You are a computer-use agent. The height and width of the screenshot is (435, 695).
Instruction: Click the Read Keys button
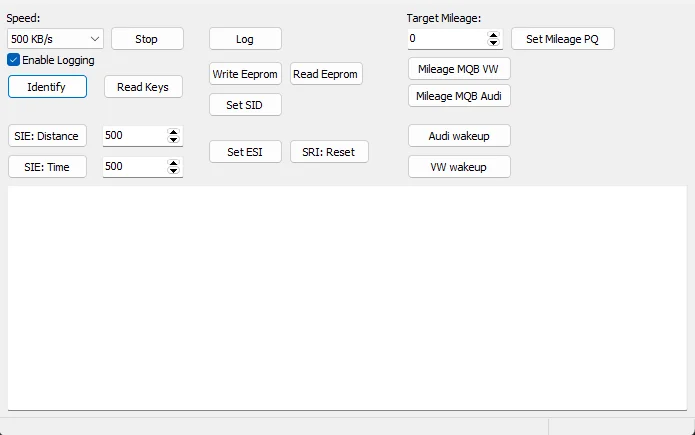pos(143,87)
